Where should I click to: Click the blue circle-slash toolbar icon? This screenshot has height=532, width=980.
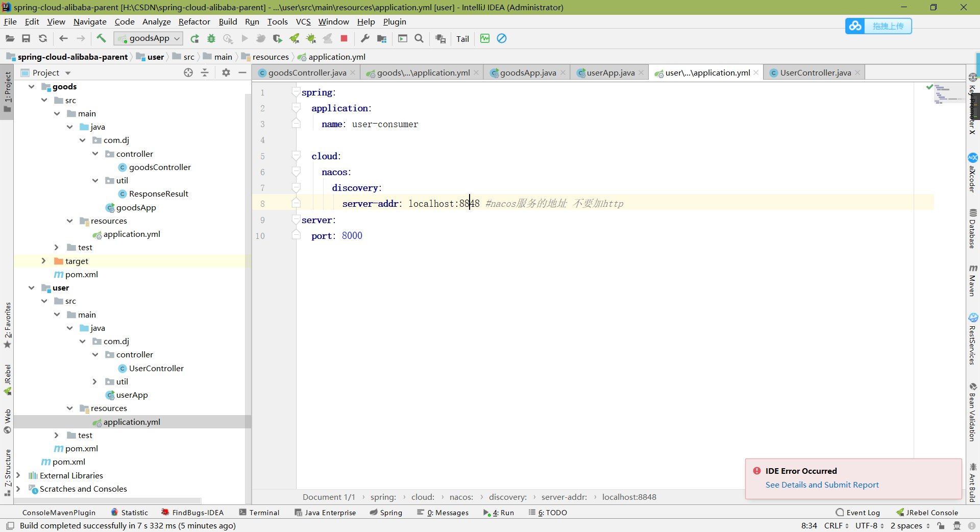[502, 38]
